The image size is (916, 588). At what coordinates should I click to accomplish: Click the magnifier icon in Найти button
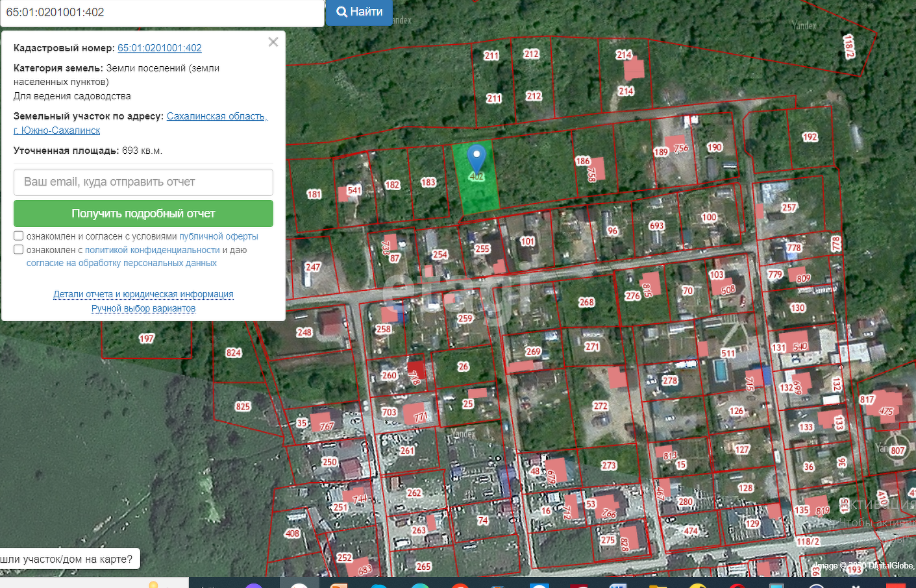(341, 12)
